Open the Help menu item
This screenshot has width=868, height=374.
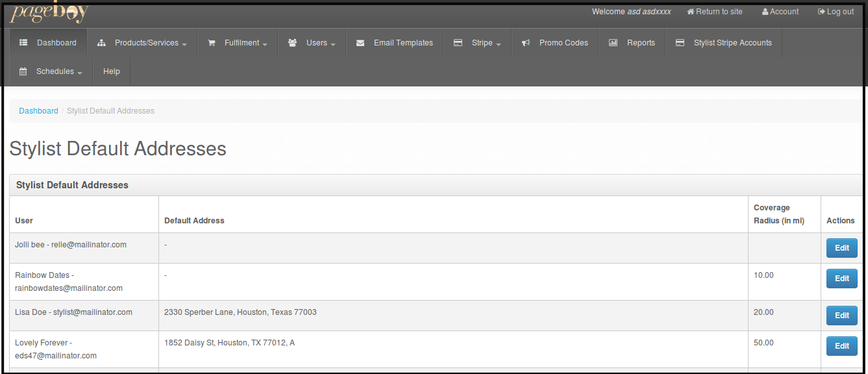[x=112, y=71]
